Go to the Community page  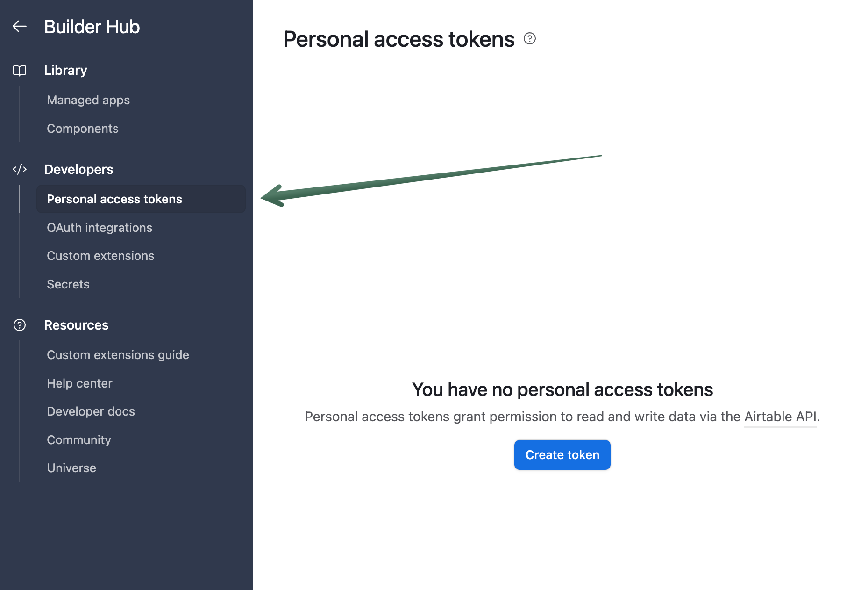tap(78, 440)
